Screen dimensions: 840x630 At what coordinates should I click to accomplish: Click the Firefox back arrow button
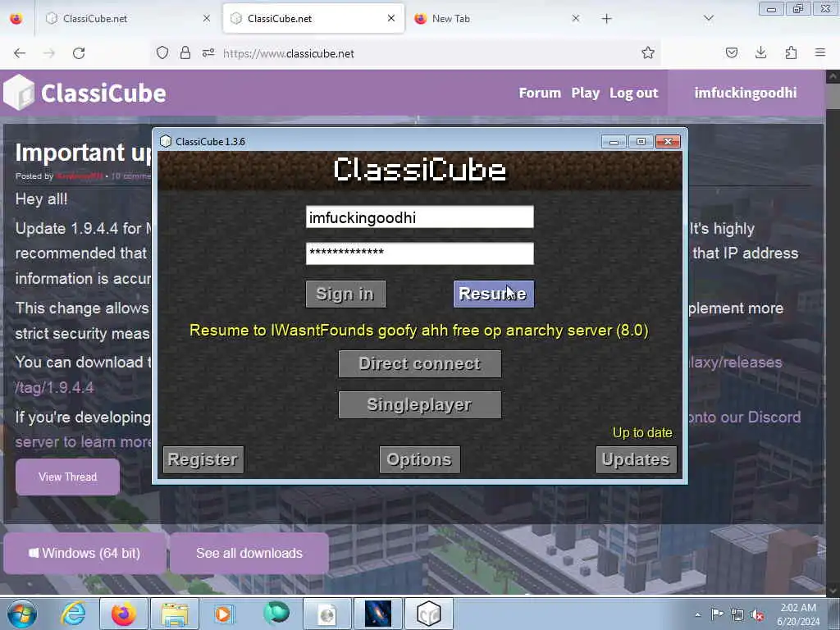20,53
